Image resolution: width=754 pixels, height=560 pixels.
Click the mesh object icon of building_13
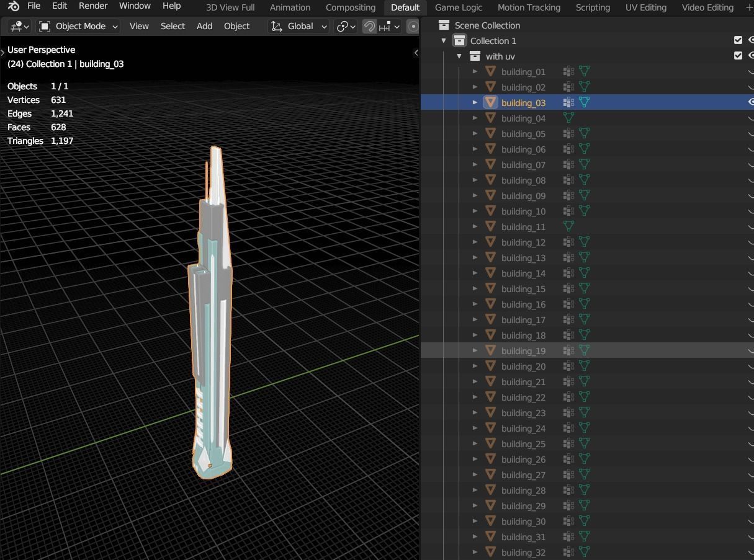(x=490, y=257)
